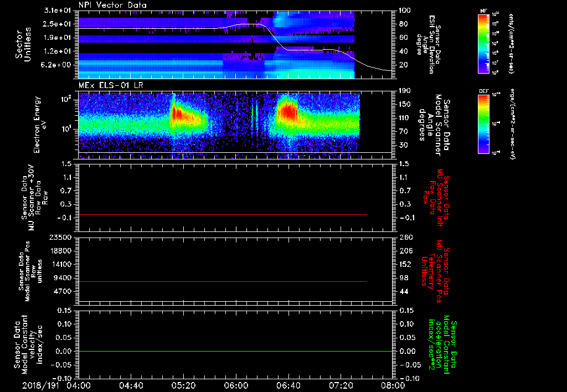Click the 08:00 time axis label

(x=393, y=385)
